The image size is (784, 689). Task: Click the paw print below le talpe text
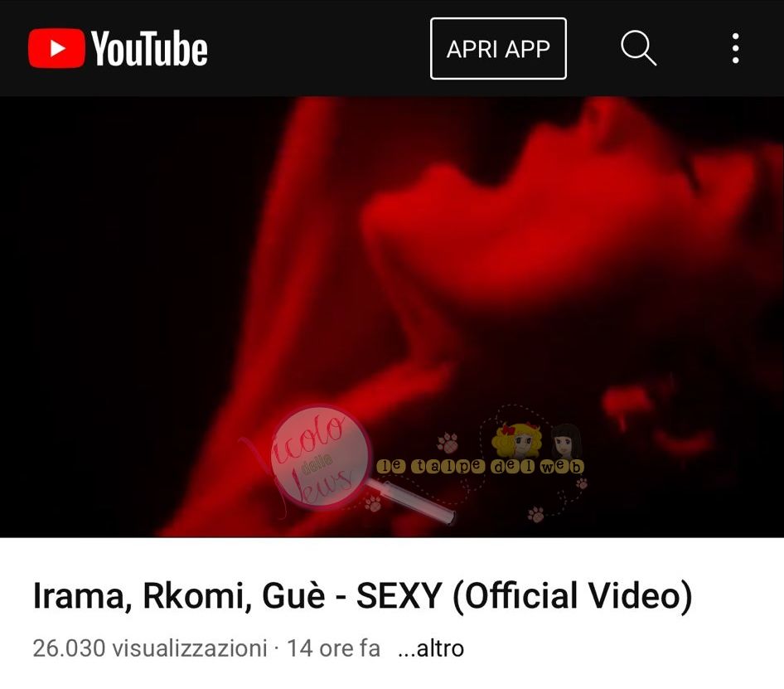coord(535,514)
